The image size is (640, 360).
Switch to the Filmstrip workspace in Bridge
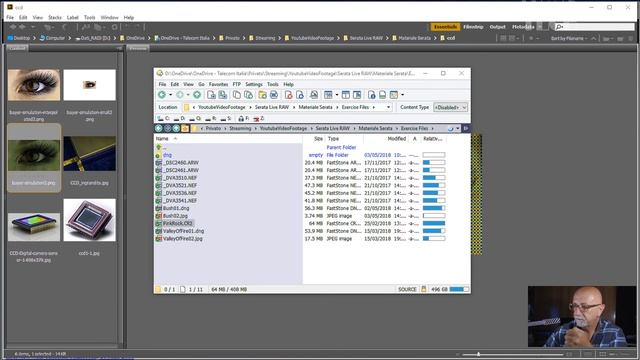(x=473, y=27)
